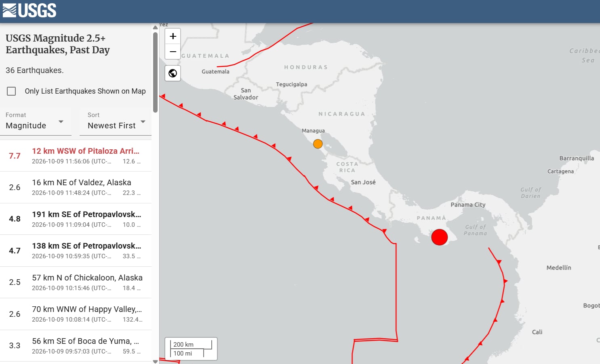Click the San Salvador map label
The height and width of the screenshot is (364, 600).
pyautogui.click(x=246, y=94)
